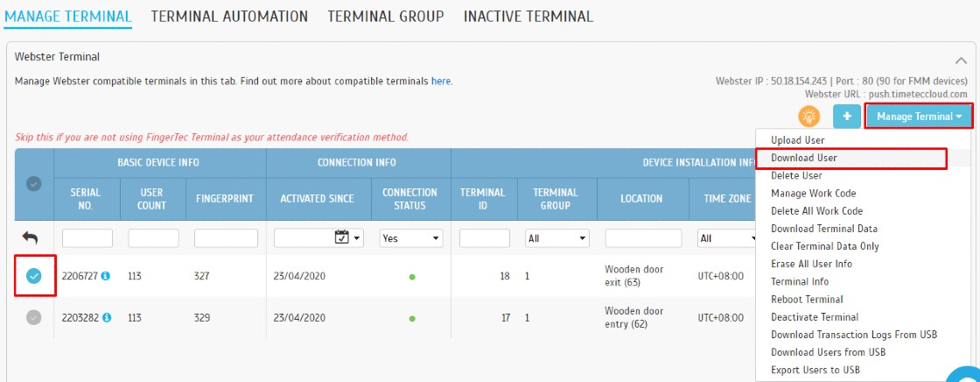Follow the 'here' compatible terminals link
Viewport: 980px width, 382px height.
tap(441, 81)
